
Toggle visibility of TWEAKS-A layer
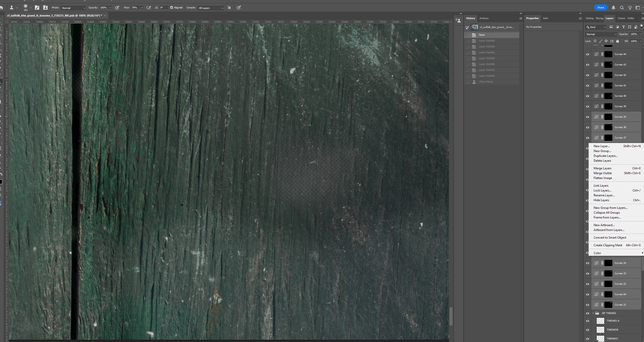[x=587, y=321]
